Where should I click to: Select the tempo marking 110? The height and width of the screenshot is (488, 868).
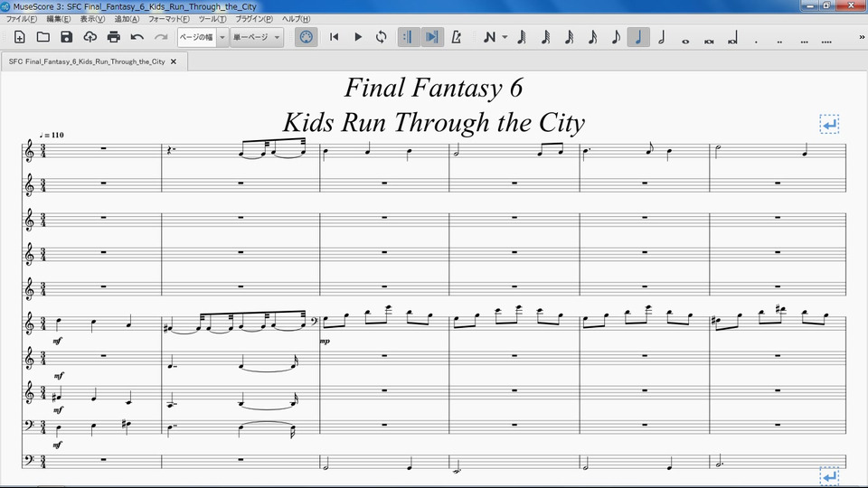point(52,135)
